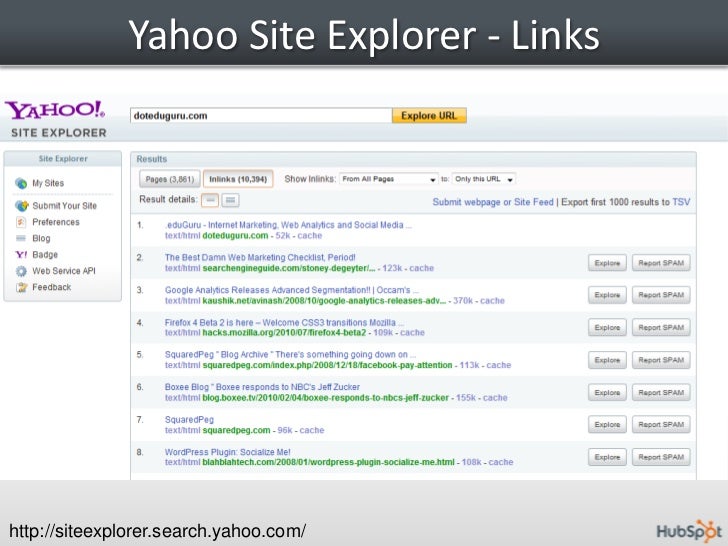
Task: Open cache link for searchengineguide.com result
Action: click(422, 268)
